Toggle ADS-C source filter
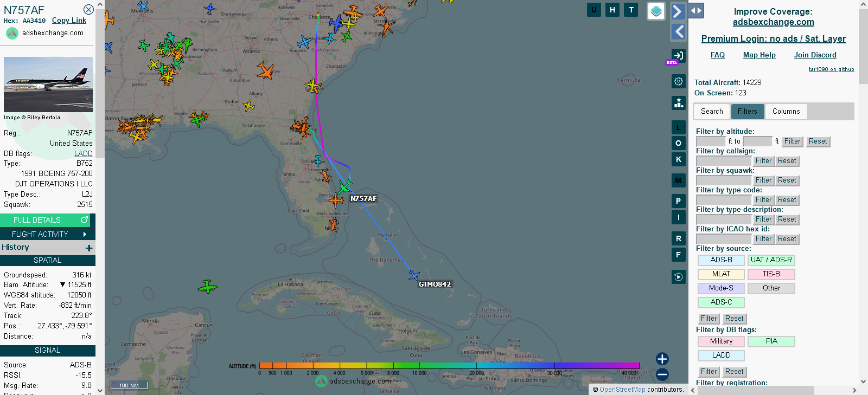The width and height of the screenshot is (868, 395). (721, 302)
